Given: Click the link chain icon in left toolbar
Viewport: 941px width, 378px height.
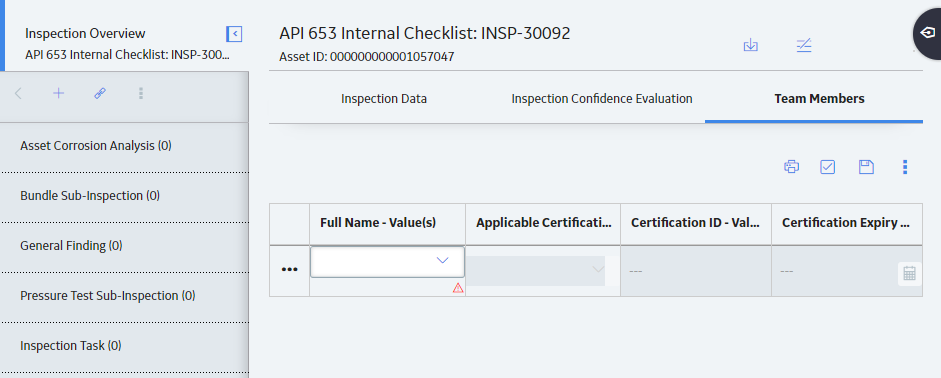Looking at the screenshot, I should [100, 93].
